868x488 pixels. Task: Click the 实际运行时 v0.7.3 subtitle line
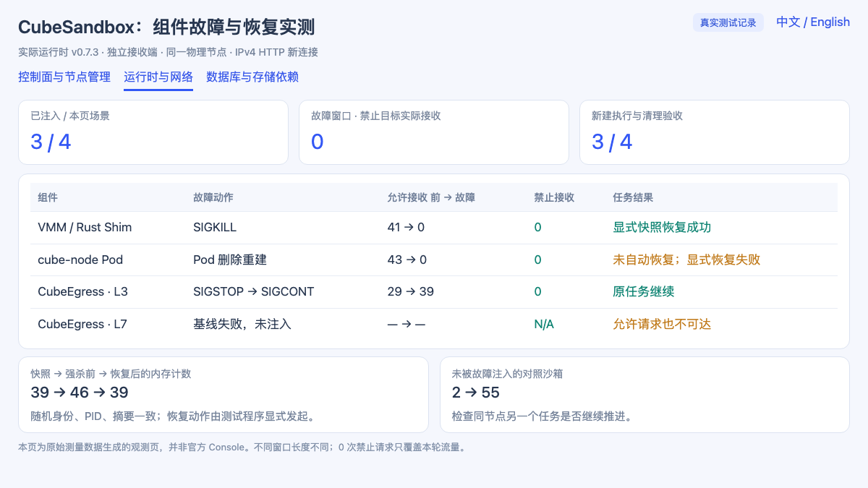[x=168, y=52]
